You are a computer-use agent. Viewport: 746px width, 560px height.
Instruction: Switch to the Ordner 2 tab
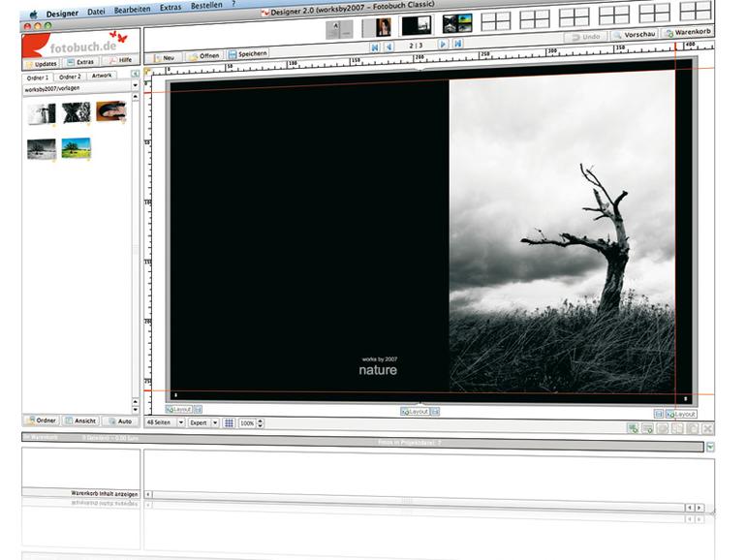coord(70,77)
